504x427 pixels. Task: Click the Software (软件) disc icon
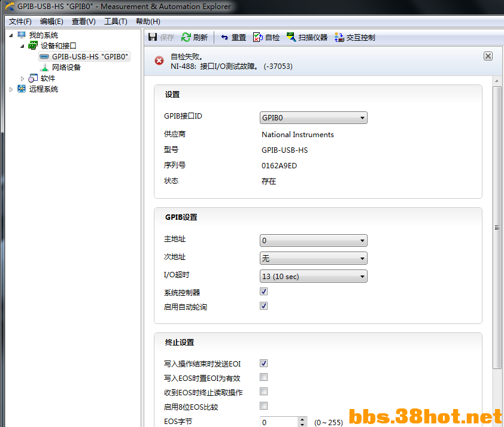coord(33,78)
